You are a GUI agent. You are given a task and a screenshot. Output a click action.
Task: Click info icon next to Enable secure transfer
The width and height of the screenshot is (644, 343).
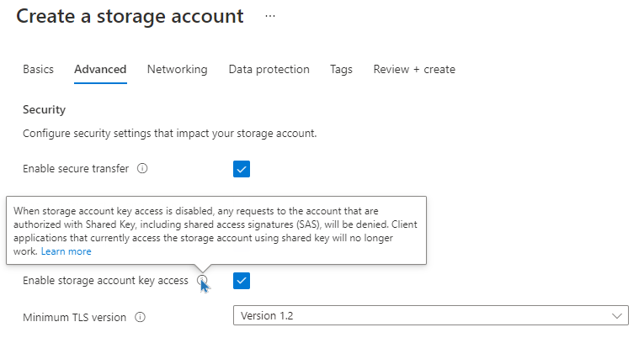pyautogui.click(x=142, y=169)
